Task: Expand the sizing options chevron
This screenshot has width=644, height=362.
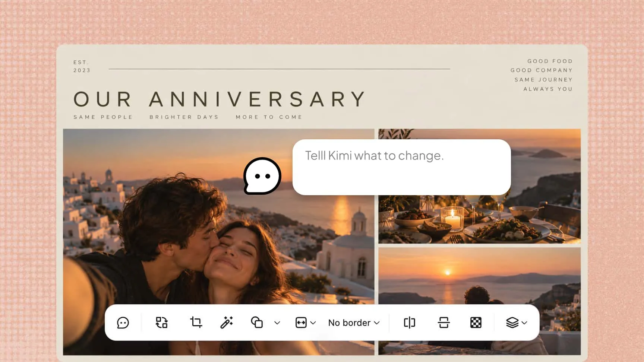Action: click(313, 323)
